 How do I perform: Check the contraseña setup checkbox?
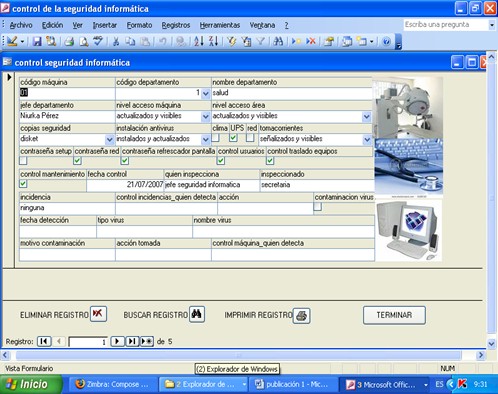click(x=23, y=161)
